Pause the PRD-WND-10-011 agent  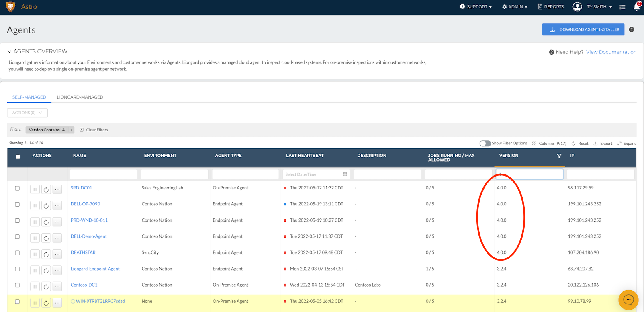pos(35,222)
